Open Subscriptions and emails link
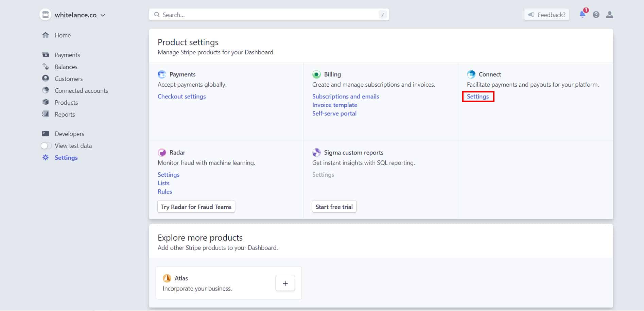The height and width of the screenshot is (311, 644). tap(346, 96)
